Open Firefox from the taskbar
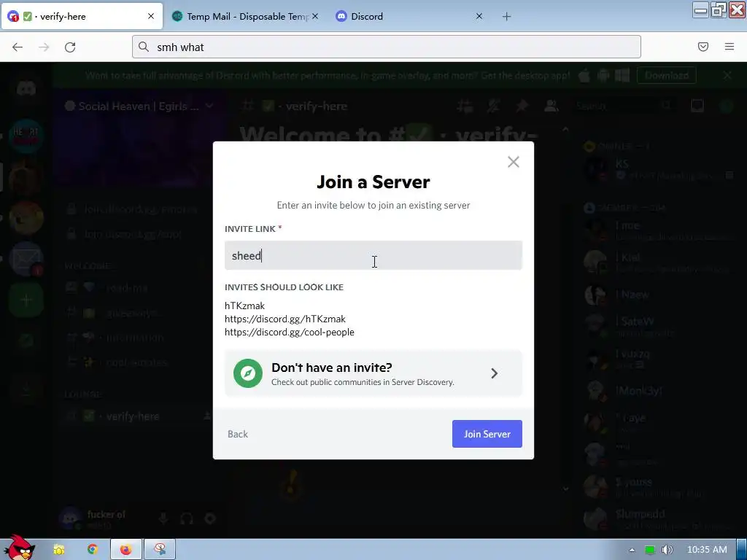Screen dimensions: 747x560 click(125, 550)
